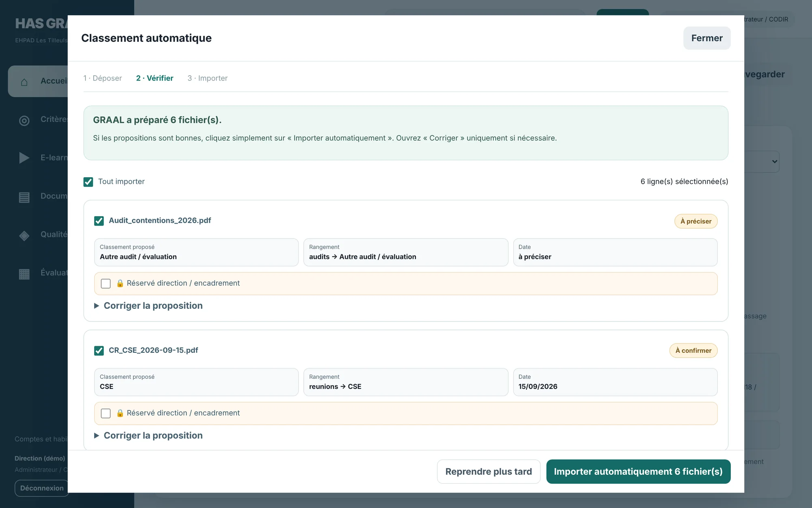Viewport: 812px width, 508px height.
Task: Click the Reprendre plus tard button
Action: 488,471
